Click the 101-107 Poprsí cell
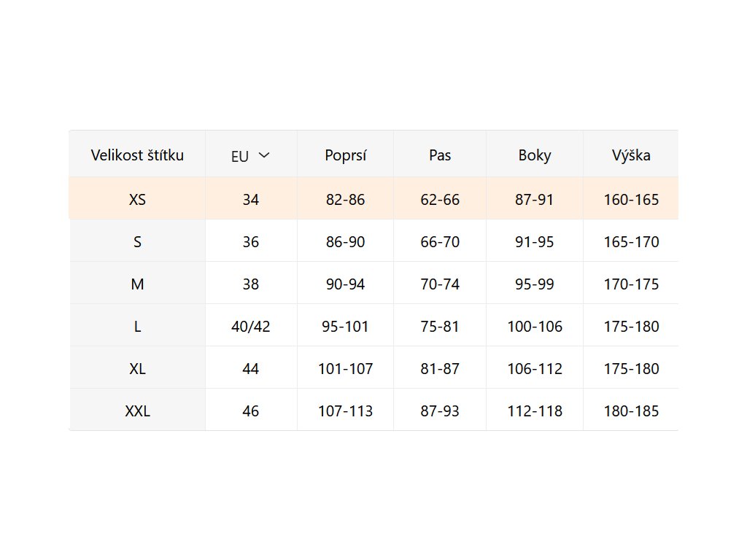Viewport: 747px width, 560px height. click(345, 368)
